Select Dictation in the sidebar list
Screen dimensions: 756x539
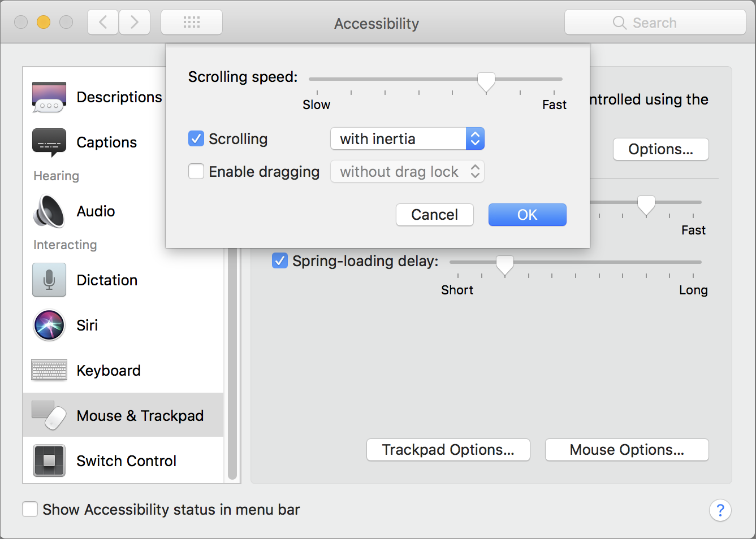pos(107,280)
